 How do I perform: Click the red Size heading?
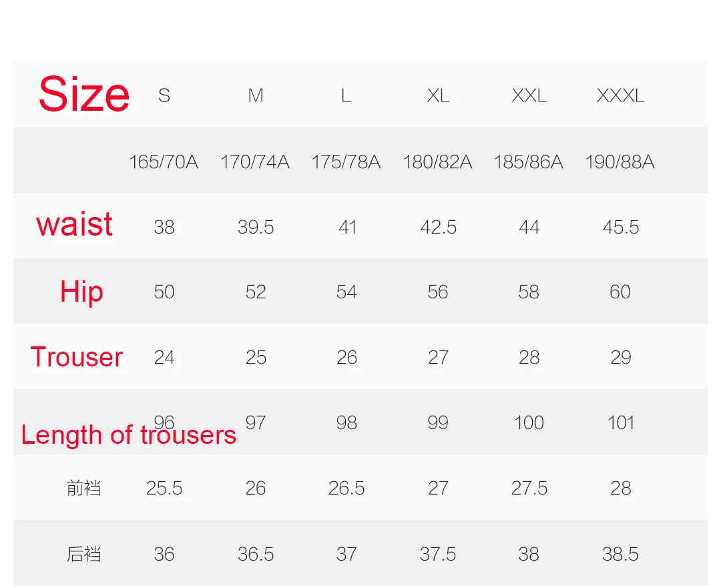(x=84, y=94)
